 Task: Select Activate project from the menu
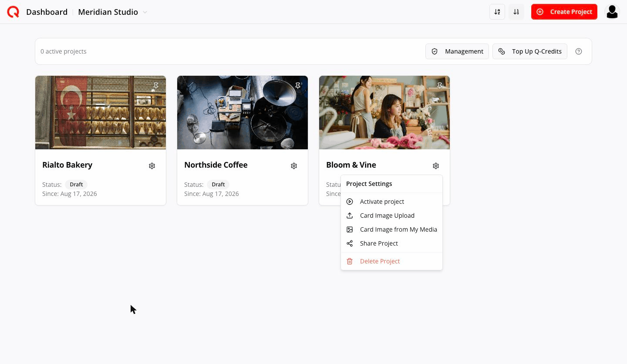coord(391,202)
